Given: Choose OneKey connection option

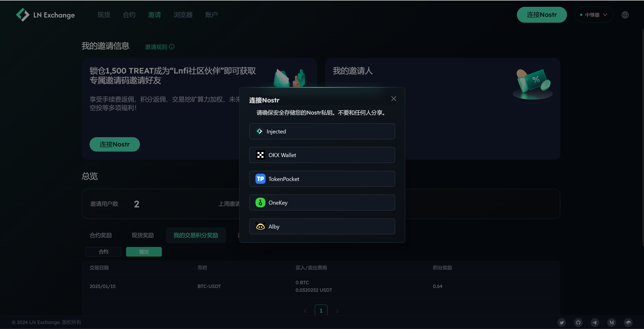Looking at the screenshot, I should click(x=322, y=203).
